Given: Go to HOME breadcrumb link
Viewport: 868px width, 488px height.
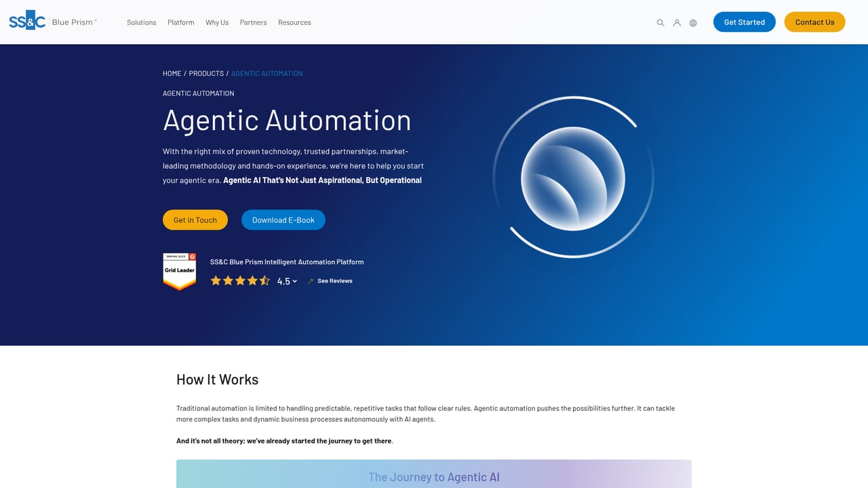Looking at the screenshot, I should point(172,73).
